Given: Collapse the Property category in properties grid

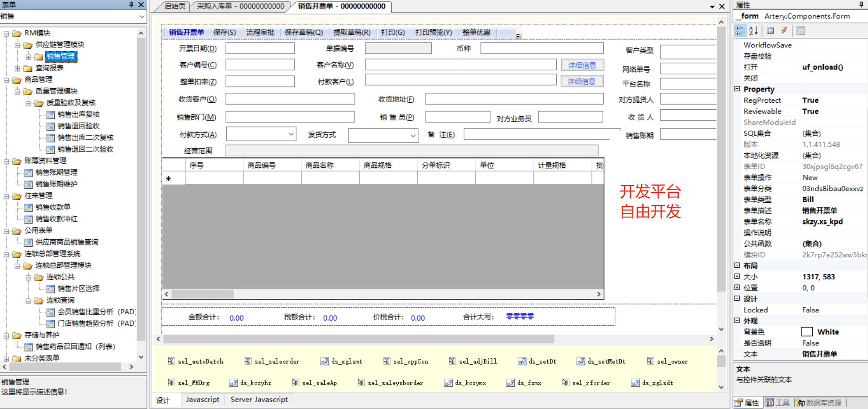Looking at the screenshot, I should click(737, 89).
